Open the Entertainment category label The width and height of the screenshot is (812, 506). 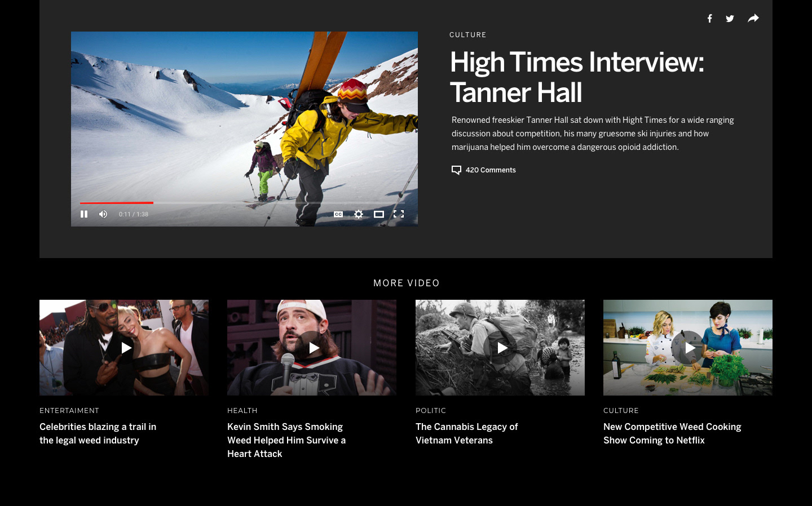pos(69,411)
